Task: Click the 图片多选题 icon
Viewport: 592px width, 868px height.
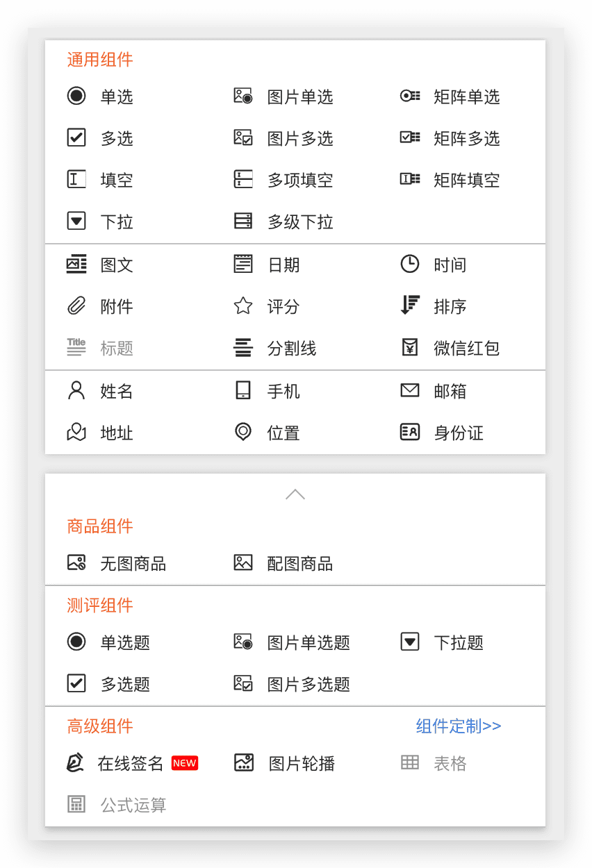Action: [x=243, y=683]
